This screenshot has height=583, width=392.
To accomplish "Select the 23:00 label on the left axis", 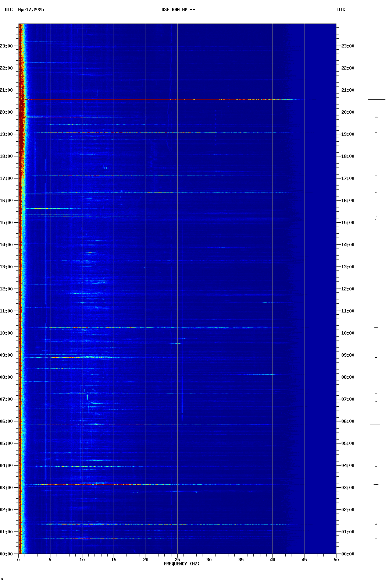I will tap(7, 46).
